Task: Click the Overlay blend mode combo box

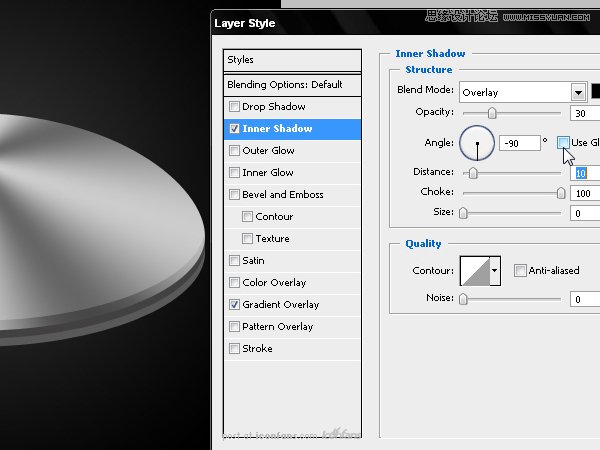Action: pyautogui.click(x=523, y=92)
